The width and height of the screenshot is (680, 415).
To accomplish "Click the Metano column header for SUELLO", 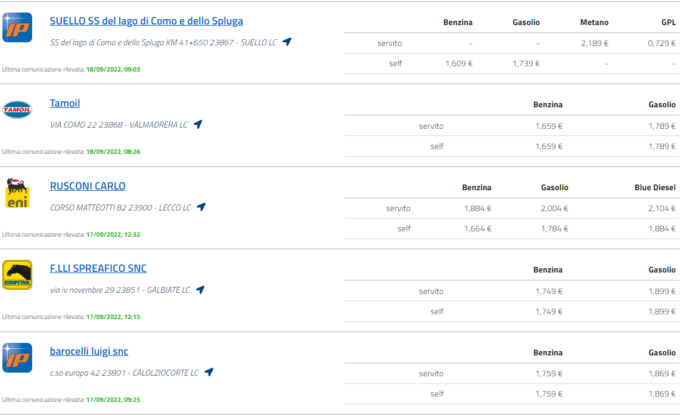I will pos(593,21).
